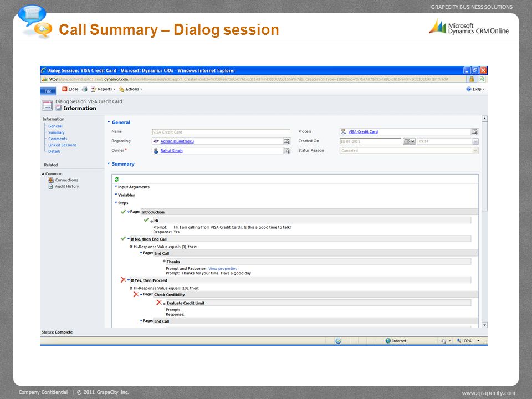532x399 pixels.
Task: Click the Name field VISA Credit Card
Action: coord(221,132)
